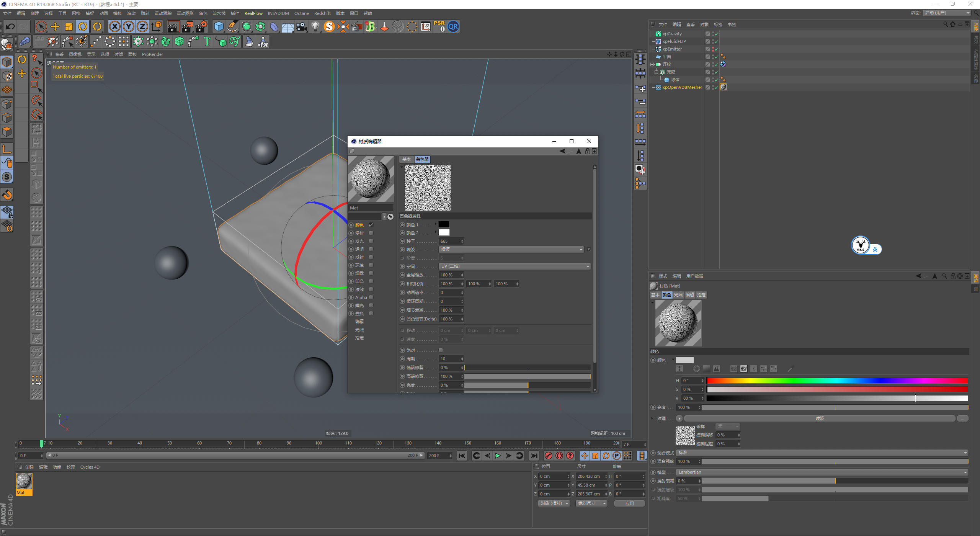Click the record active objects button

pyautogui.click(x=548, y=456)
